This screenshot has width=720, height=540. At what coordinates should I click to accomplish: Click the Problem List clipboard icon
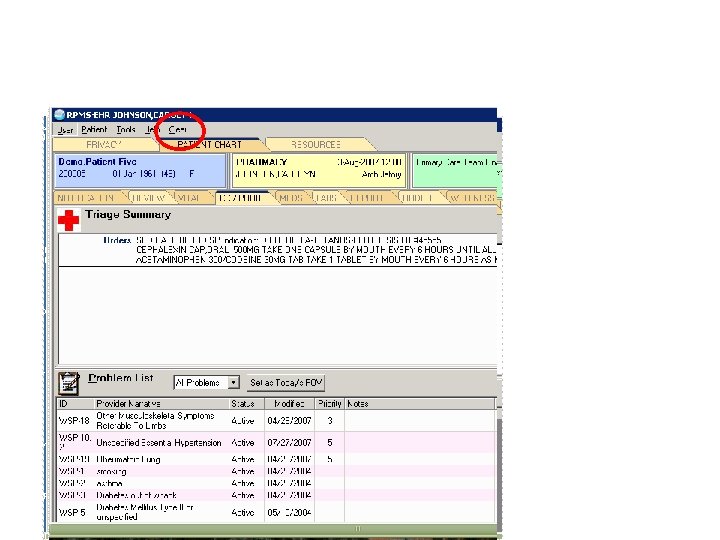click(69, 383)
